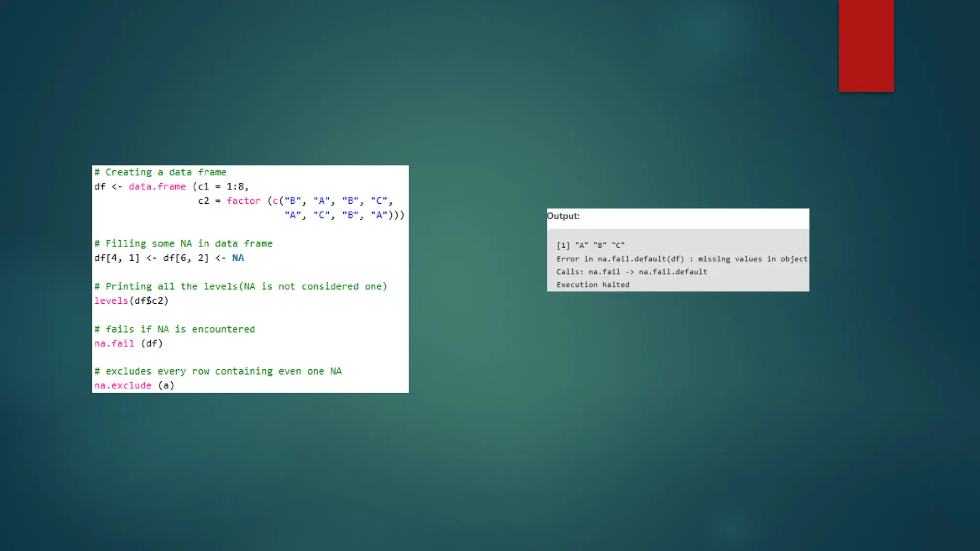Viewport: 980px width, 551px height.
Task: Click the red rectangle in top corner
Action: tap(866, 45)
